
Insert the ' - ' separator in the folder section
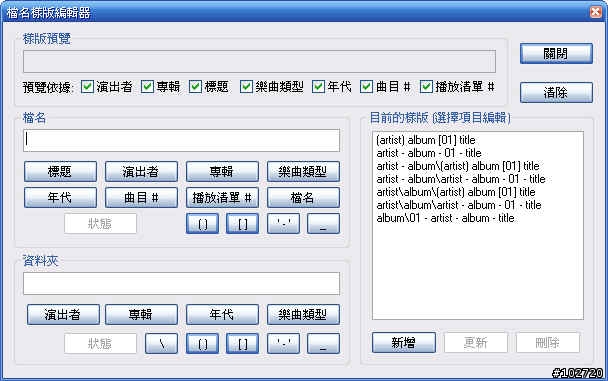tap(283, 343)
